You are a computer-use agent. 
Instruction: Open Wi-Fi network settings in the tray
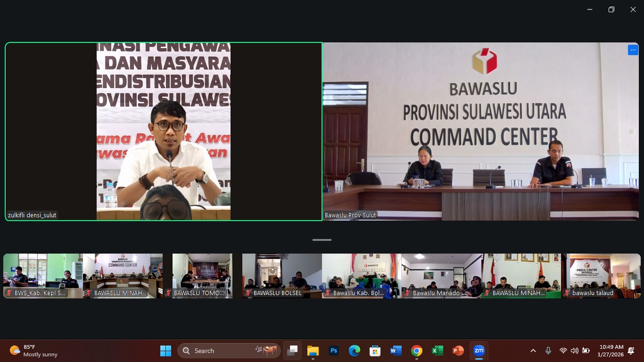[x=563, y=351]
